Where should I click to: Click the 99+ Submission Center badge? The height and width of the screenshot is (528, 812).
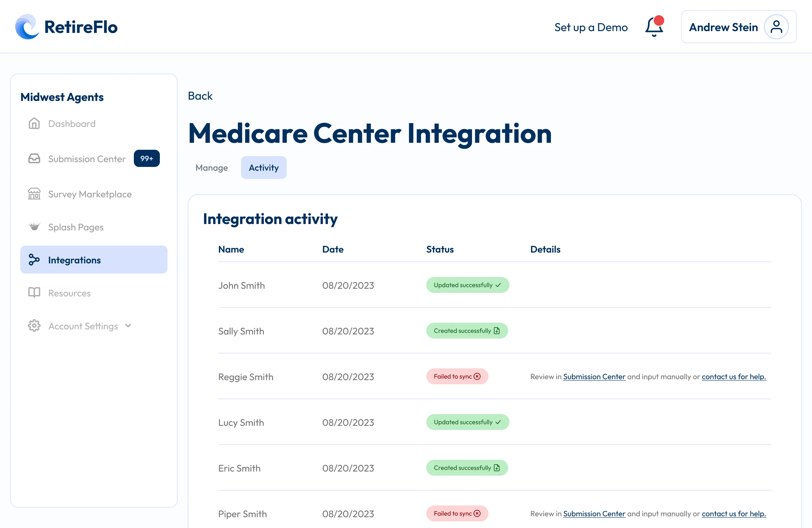[147, 158]
